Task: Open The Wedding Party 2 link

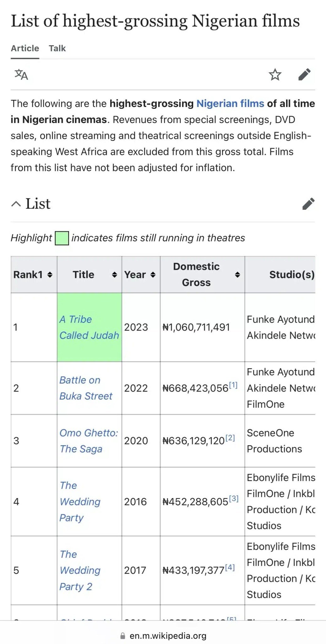Action: tap(80, 570)
